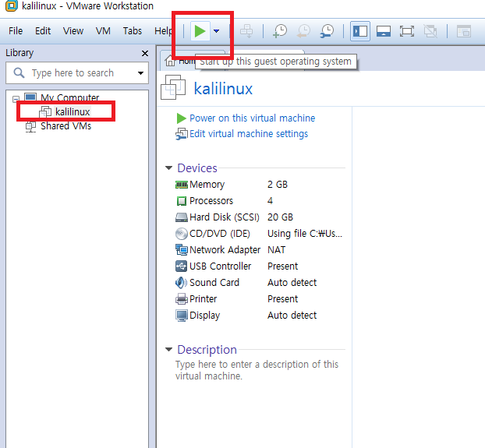This screenshot has height=448, width=485.
Task: Toggle the library sidebar view icon
Action: pos(360,31)
